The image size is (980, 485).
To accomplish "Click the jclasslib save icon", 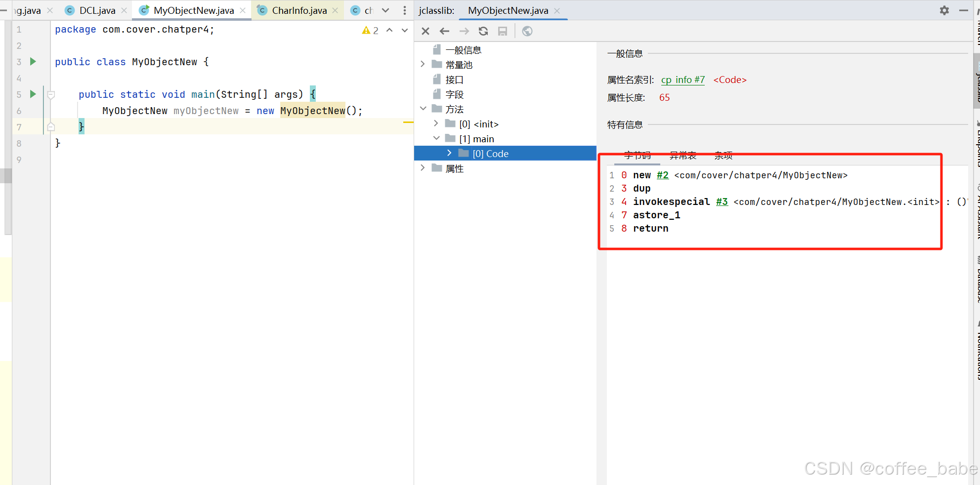I will (503, 31).
